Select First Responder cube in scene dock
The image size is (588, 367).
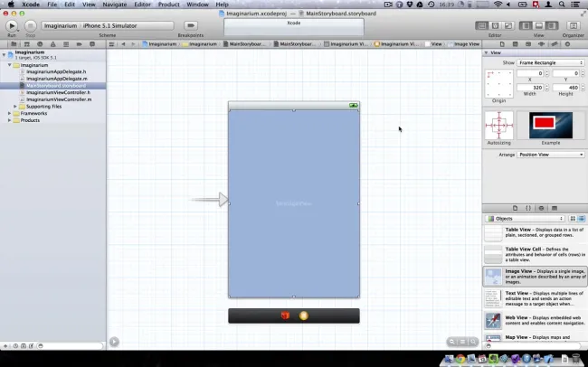pos(285,315)
